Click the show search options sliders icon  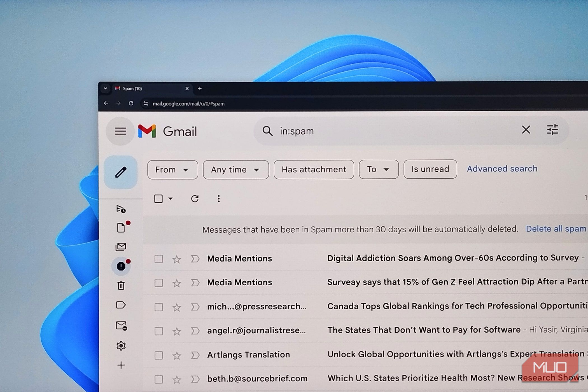[x=552, y=130]
